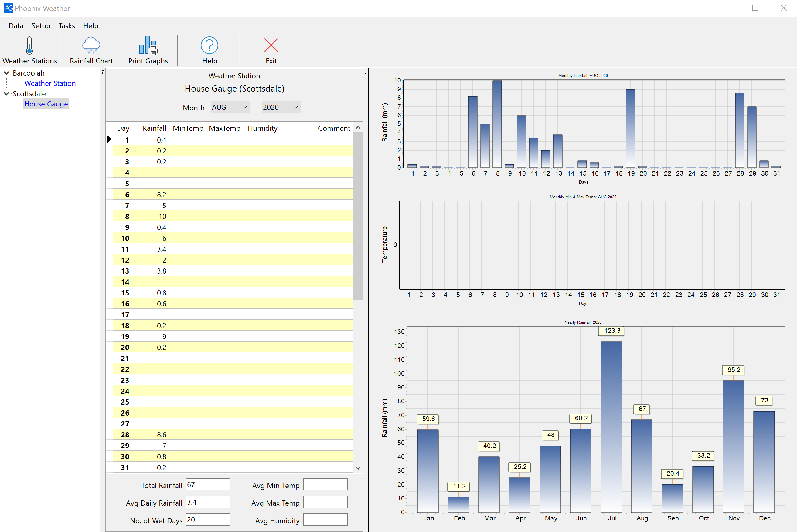Select the Weather Station tree item
Viewport: 797px width, 532px height.
(50, 83)
